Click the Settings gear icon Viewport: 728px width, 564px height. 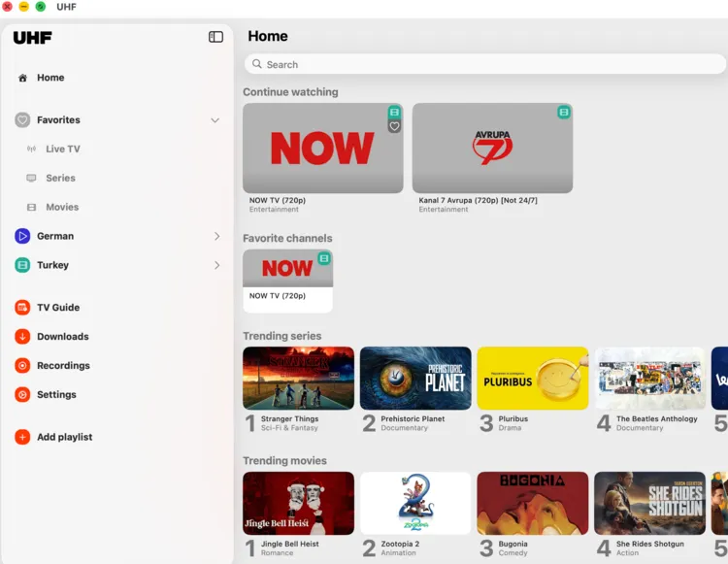(22, 394)
